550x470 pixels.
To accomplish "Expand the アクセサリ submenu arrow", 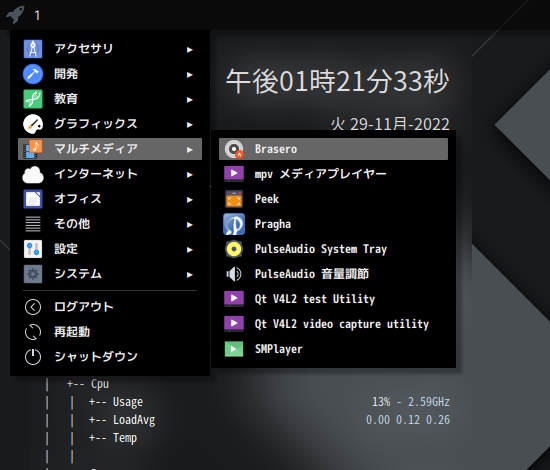I will click(190, 50).
